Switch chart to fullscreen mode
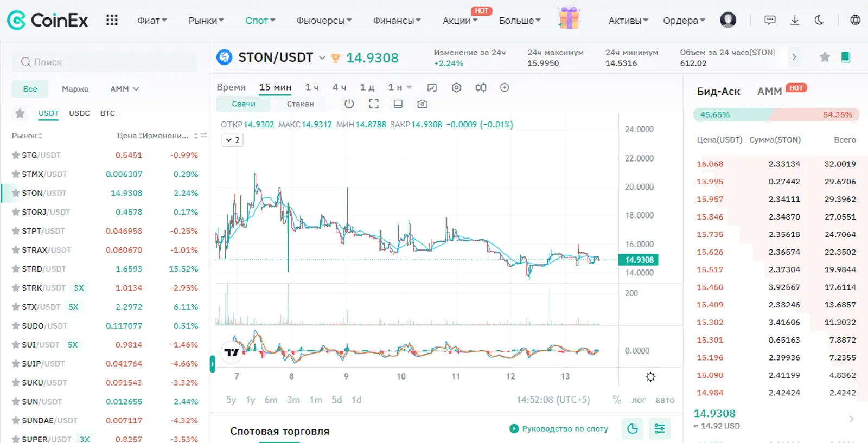The image size is (868, 443). 373,104
